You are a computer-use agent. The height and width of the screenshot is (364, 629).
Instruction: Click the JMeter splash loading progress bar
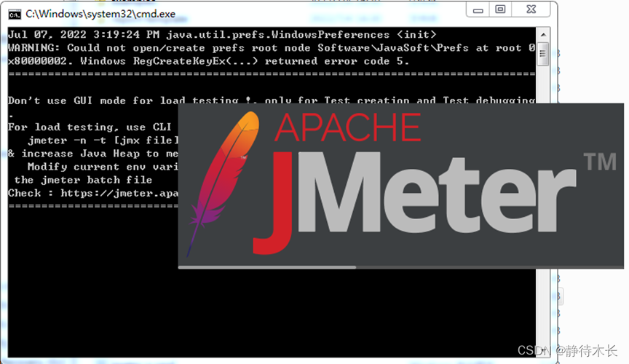(x=400, y=267)
